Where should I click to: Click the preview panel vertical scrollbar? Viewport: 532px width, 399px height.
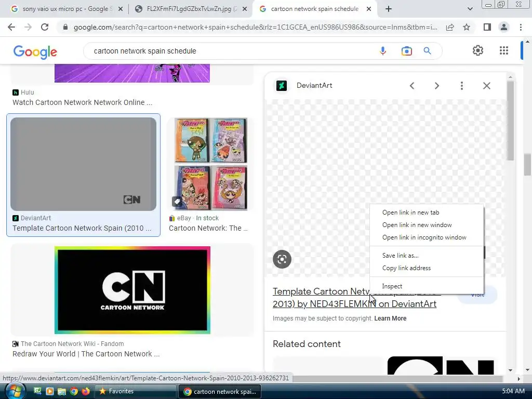tap(510, 121)
